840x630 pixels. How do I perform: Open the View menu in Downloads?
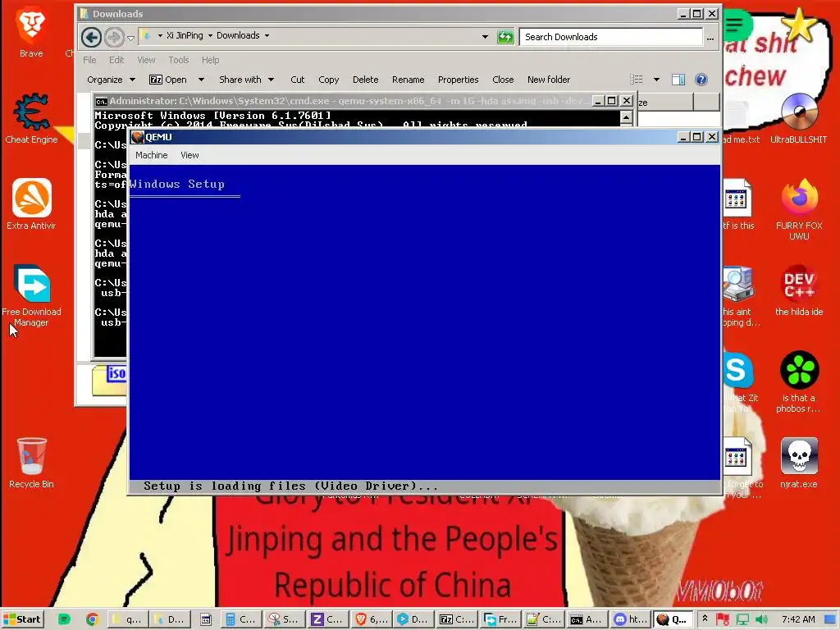coord(146,60)
